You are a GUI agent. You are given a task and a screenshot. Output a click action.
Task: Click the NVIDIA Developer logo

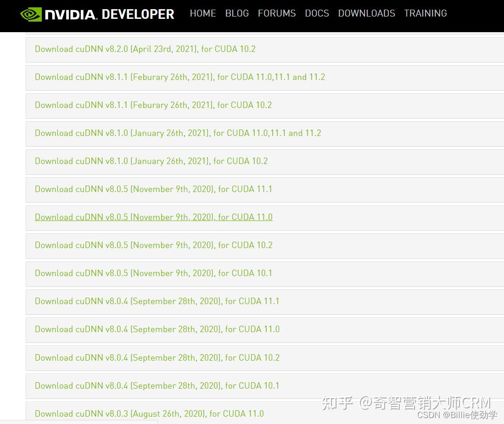tap(97, 14)
